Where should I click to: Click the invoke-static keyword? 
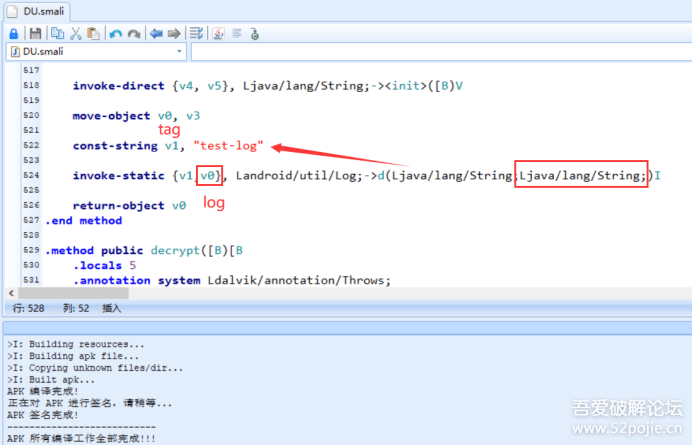pyautogui.click(x=118, y=176)
